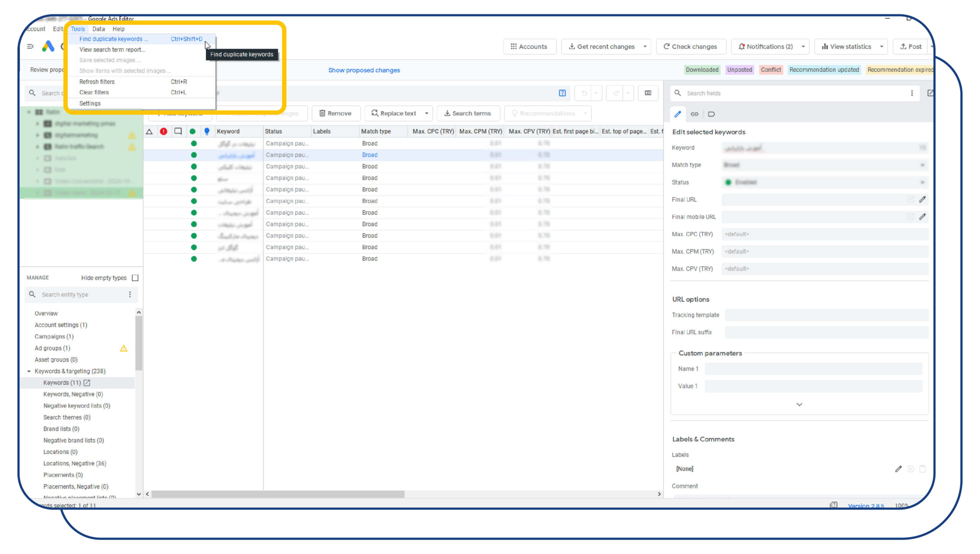Viewport: 980px width, 554px height.
Task: Sort by the warning triangle column icon
Action: click(149, 132)
